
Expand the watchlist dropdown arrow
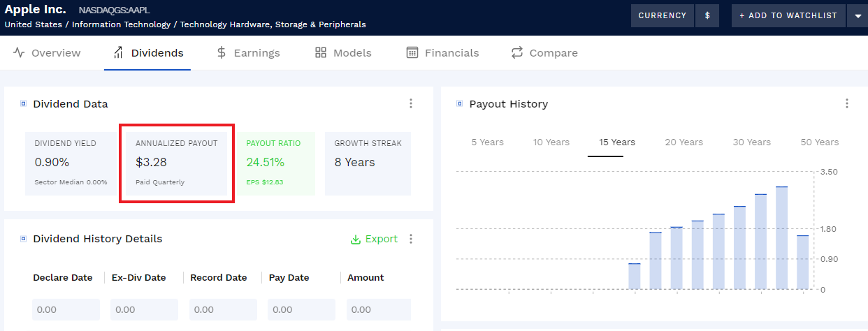click(x=857, y=15)
